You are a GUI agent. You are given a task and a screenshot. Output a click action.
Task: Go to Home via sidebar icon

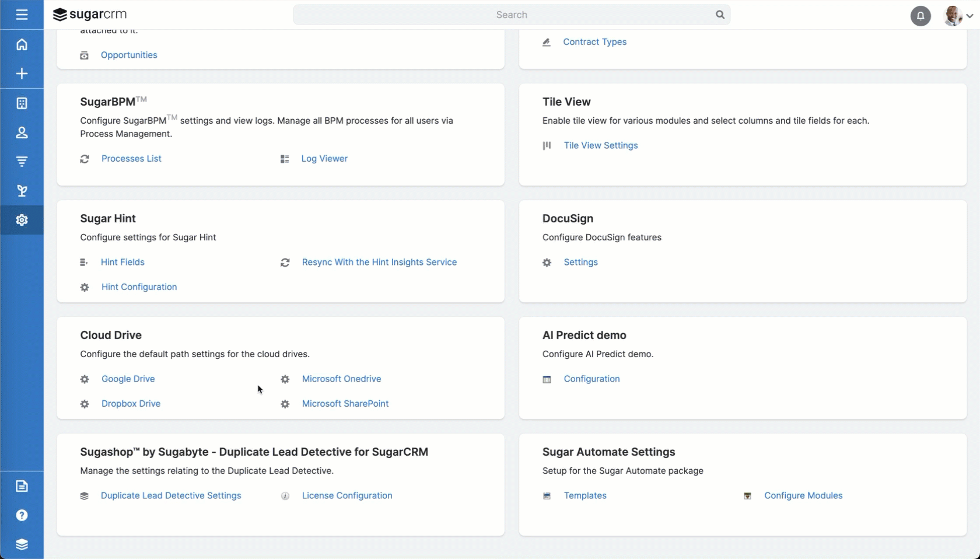click(x=22, y=44)
